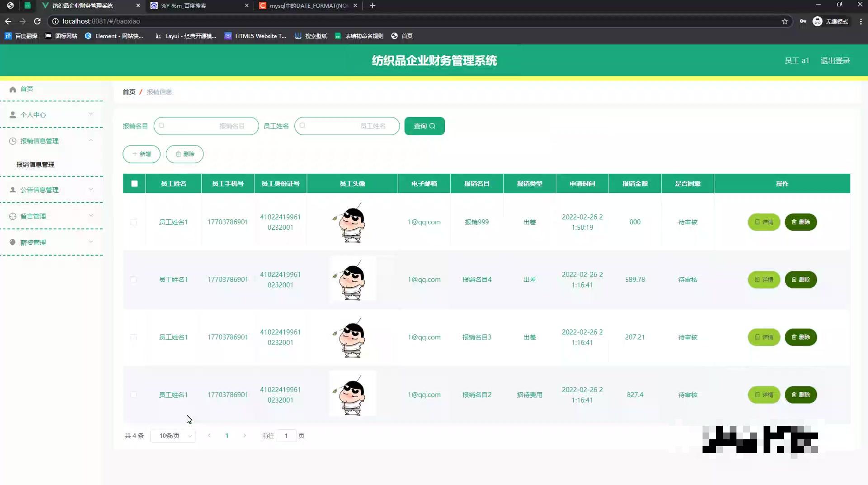Click the clock icon beside 报销信息管理

click(x=13, y=141)
